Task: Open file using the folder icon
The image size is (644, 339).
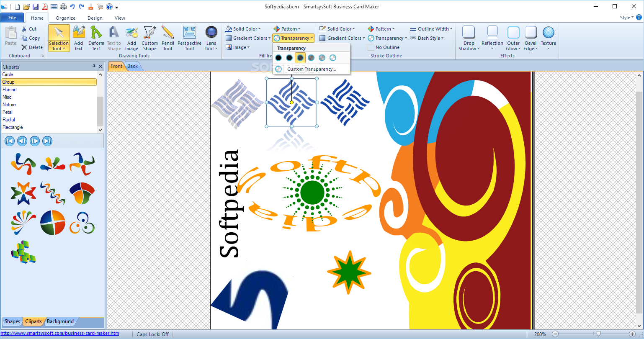Action: (x=26, y=7)
